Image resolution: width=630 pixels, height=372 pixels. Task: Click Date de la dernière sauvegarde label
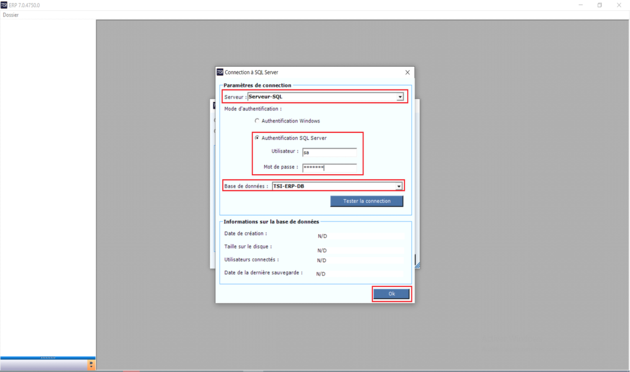coord(263,273)
